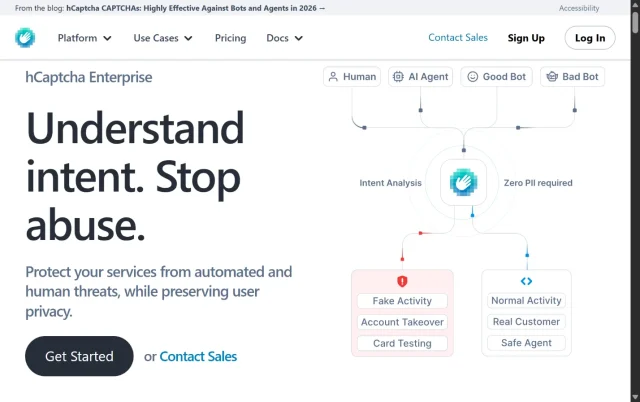This screenshot has height=402, width=640.
Task: Click the central hCaptcha hand diagram icon
Action: click(x=463, y=182)
